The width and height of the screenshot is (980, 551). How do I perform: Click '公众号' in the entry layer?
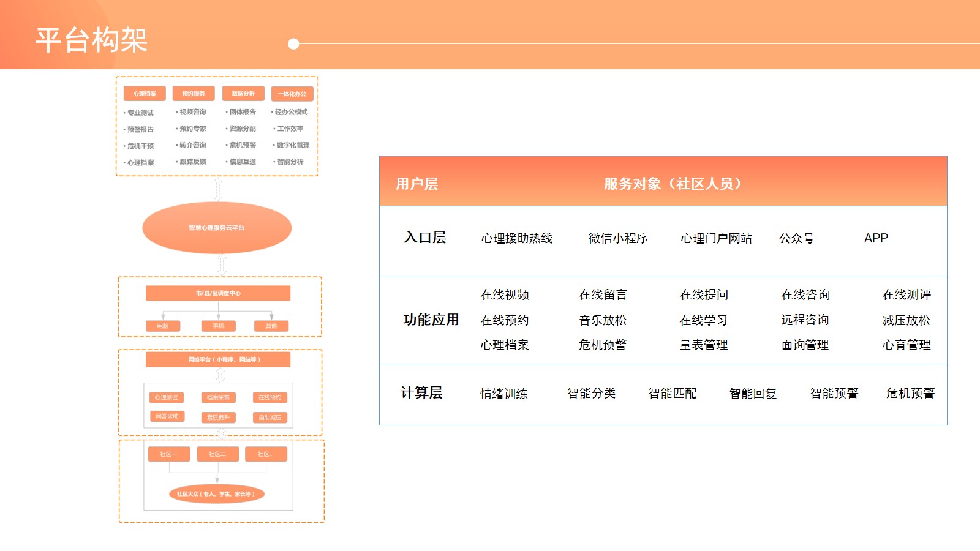point(797,238)
